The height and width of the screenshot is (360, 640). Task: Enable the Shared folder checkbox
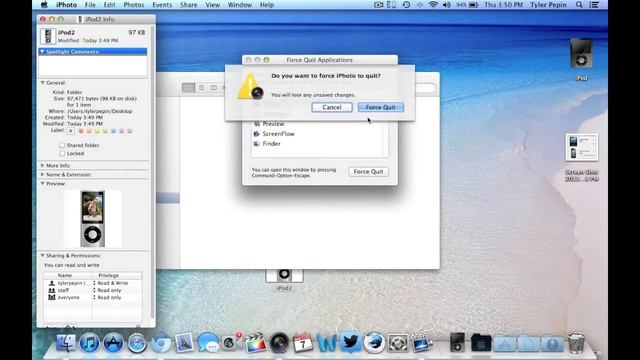click(62, 145)
